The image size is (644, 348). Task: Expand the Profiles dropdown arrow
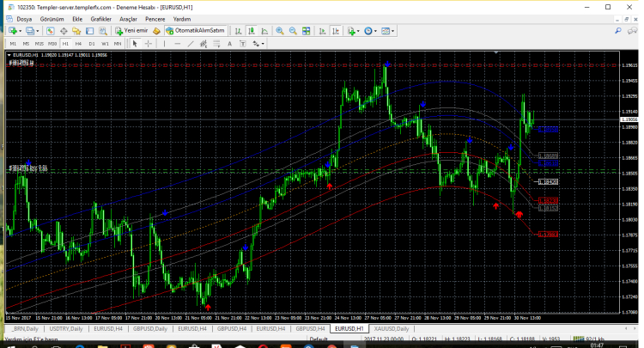pos(38,31)
